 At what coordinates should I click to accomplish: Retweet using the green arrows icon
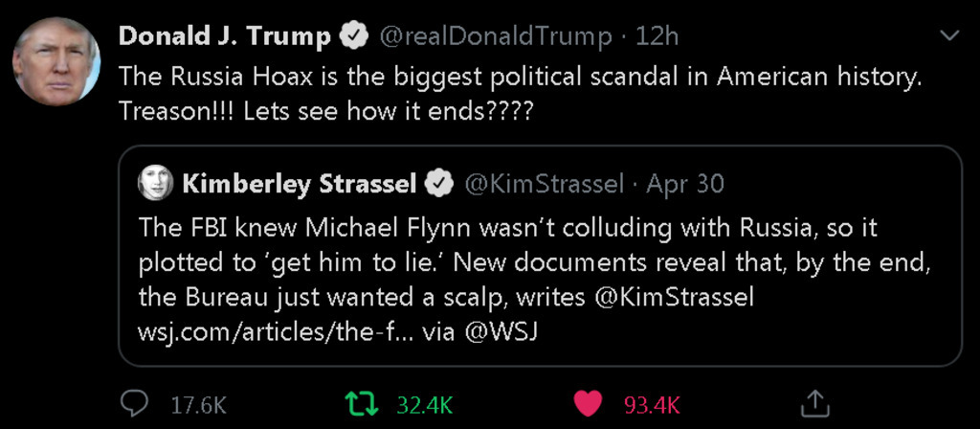tap(361, 403)
